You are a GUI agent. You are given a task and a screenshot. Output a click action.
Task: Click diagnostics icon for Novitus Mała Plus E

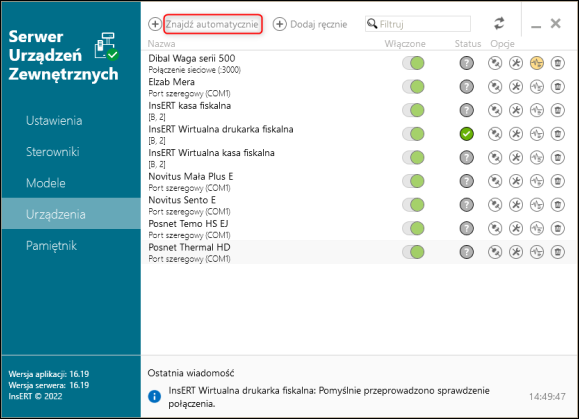click(537, 181)
